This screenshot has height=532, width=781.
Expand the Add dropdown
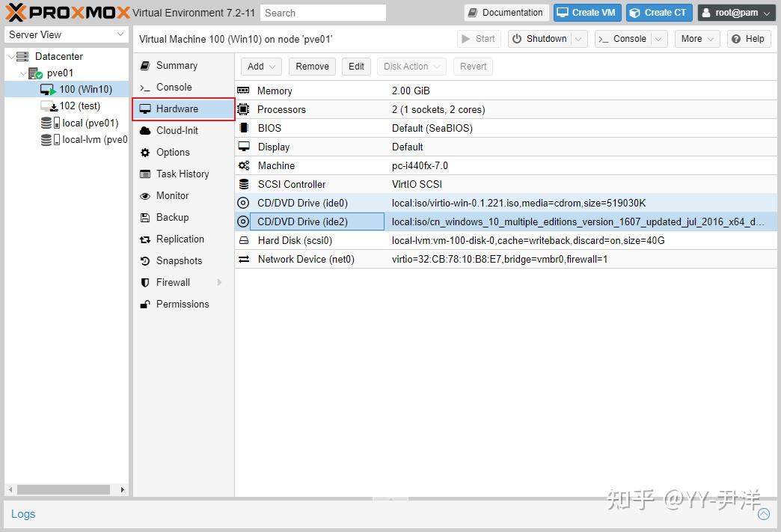[260, 66]
